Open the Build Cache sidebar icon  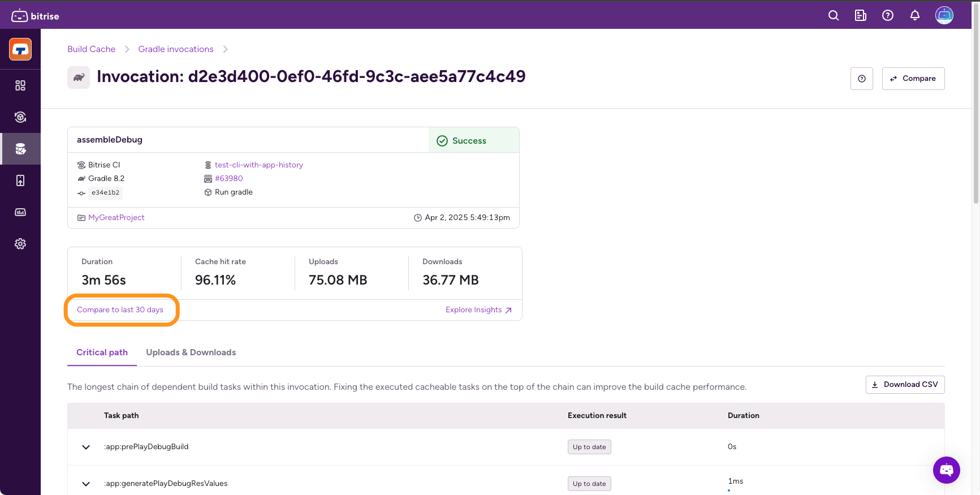pyautogui.click(x=20, y=149)
